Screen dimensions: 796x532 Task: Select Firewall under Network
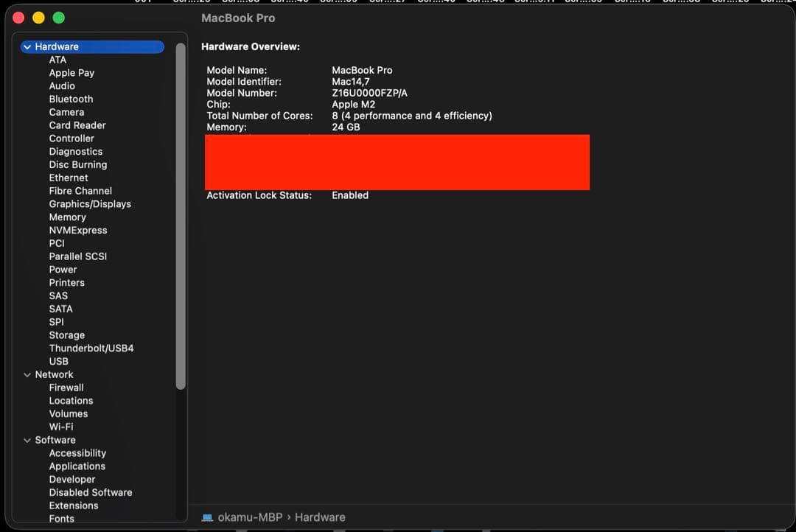66,388
